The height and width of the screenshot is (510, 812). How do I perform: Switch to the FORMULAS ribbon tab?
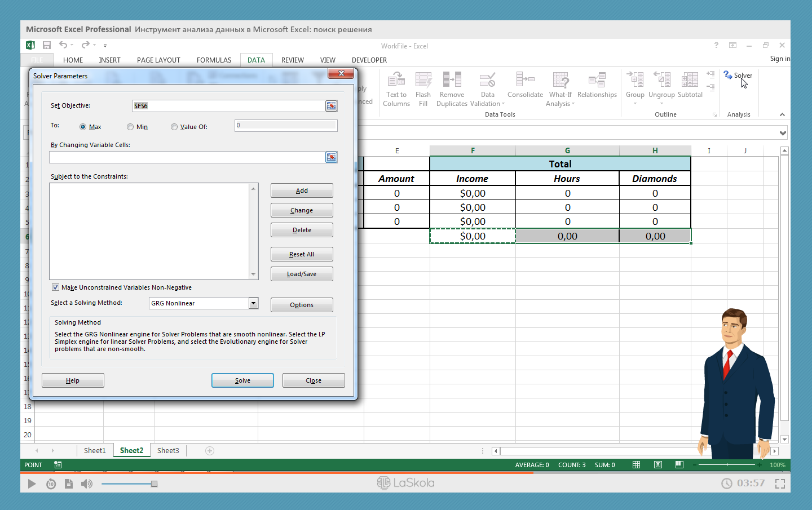point(214,60)
